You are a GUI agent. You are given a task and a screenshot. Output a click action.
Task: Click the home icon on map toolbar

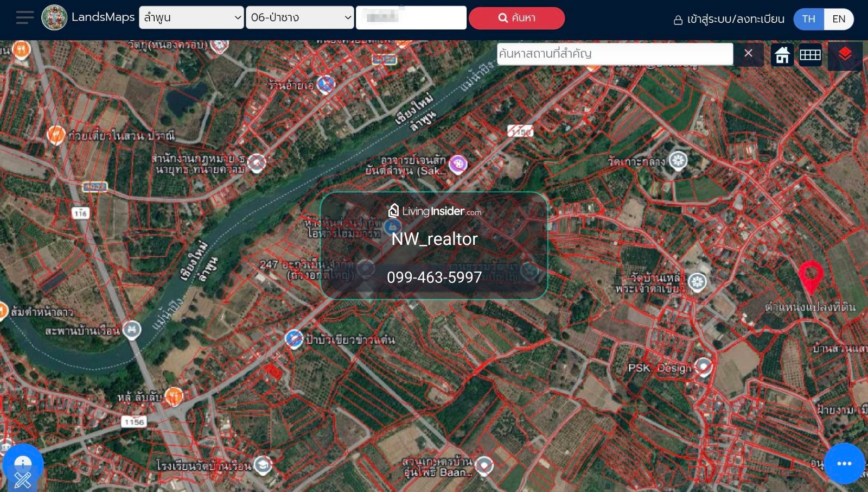point(782,55)
